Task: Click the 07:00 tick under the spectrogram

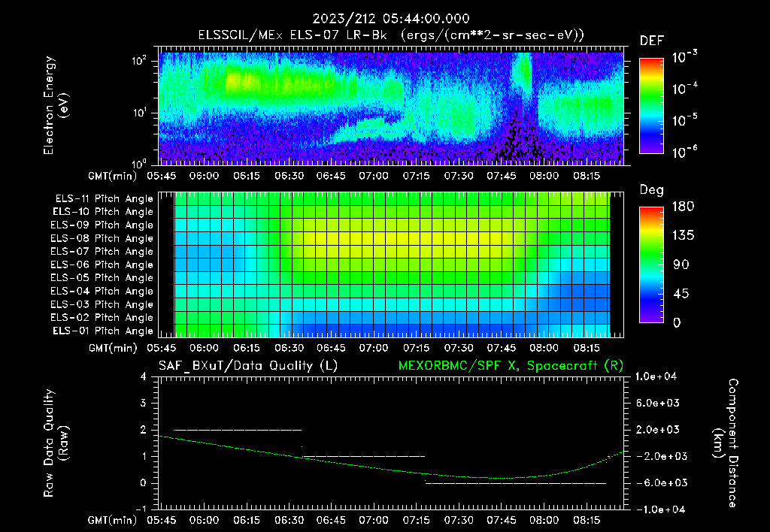Action: (374, 176)
